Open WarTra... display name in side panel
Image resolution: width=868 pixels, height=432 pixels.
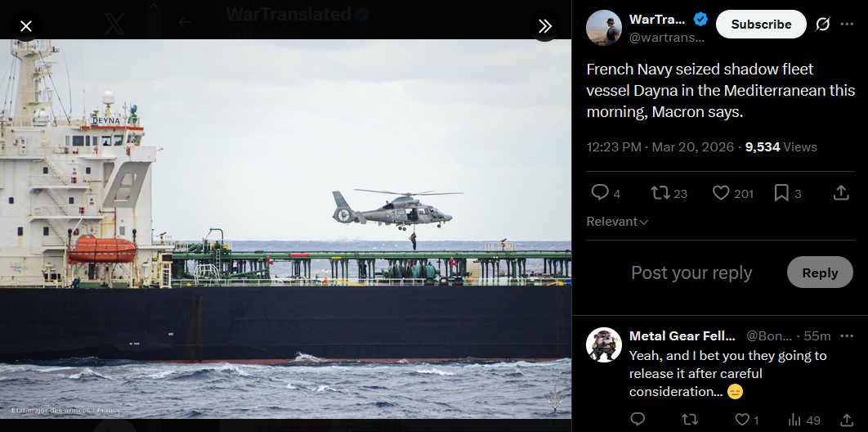point(657,20)
